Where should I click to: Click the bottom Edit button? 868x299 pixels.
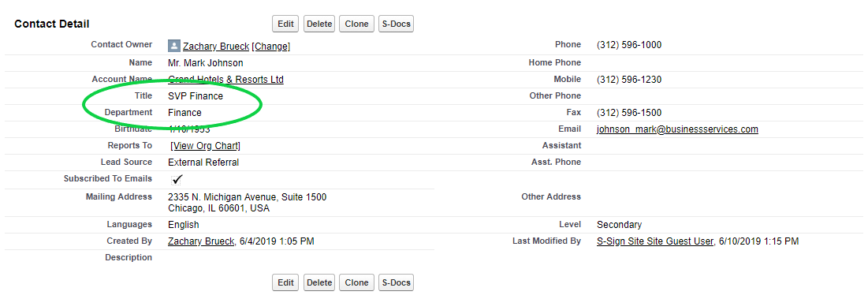285,282
